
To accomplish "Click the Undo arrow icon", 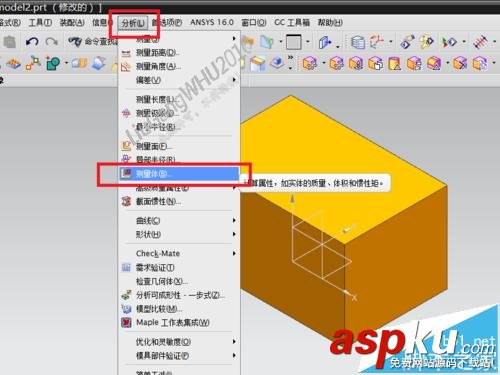I will click(32, 42).
